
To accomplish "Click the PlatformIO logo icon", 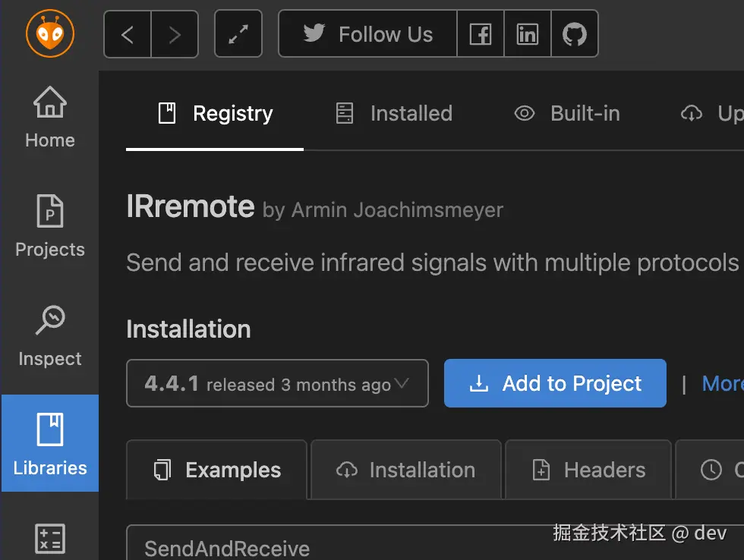I will point(50,33).
